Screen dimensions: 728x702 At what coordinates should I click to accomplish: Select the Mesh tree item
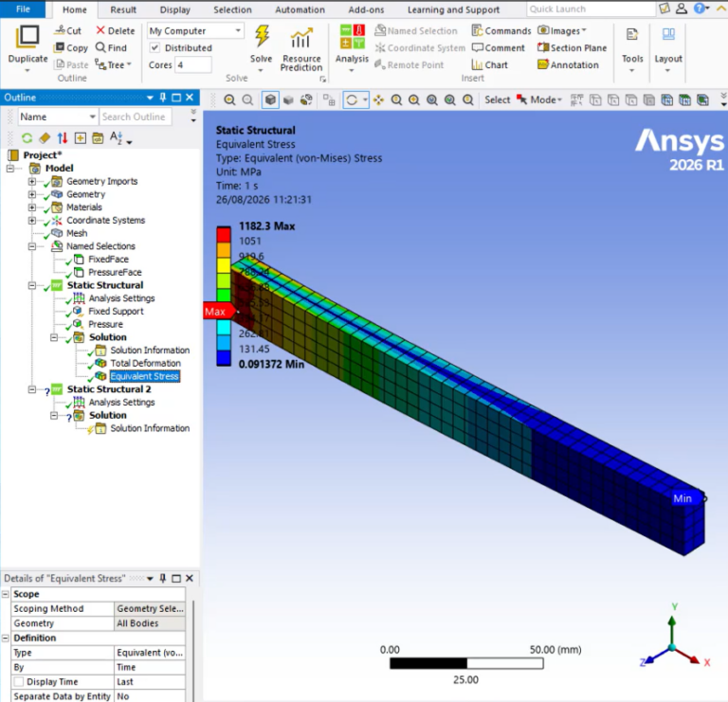tap(77, 233)
